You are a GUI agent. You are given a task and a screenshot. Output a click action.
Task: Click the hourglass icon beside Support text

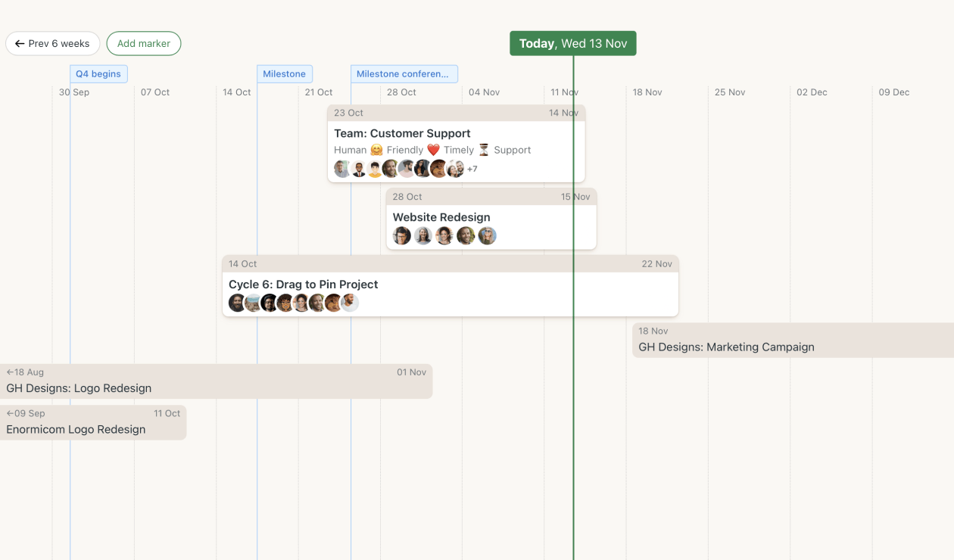(x=485, y=149)
